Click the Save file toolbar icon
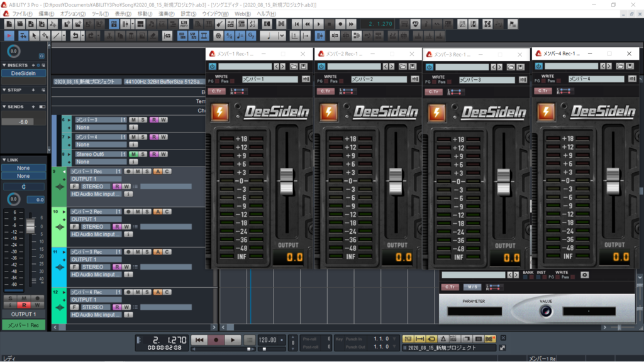Image resolution: width=644 pixels, height=362 pixels. (31, 25)
